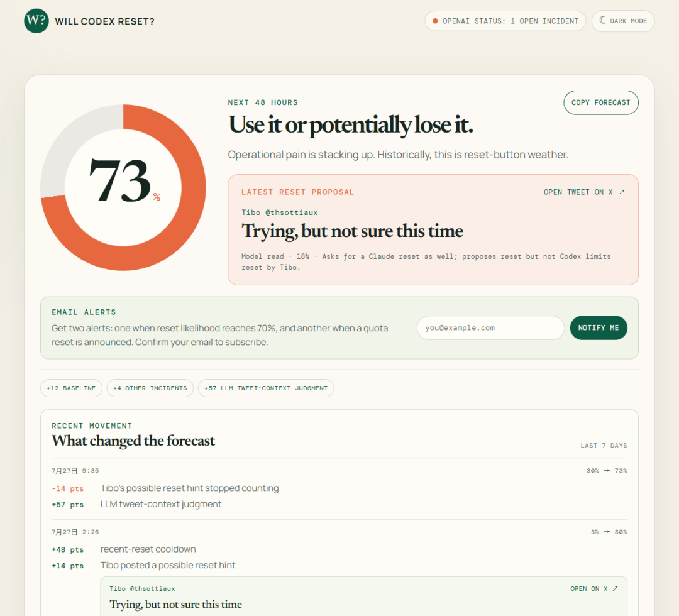Click 'LLM tweet-context judgment' movement row
This screenshot has height=616, width=679.
[x=161, y=504]
